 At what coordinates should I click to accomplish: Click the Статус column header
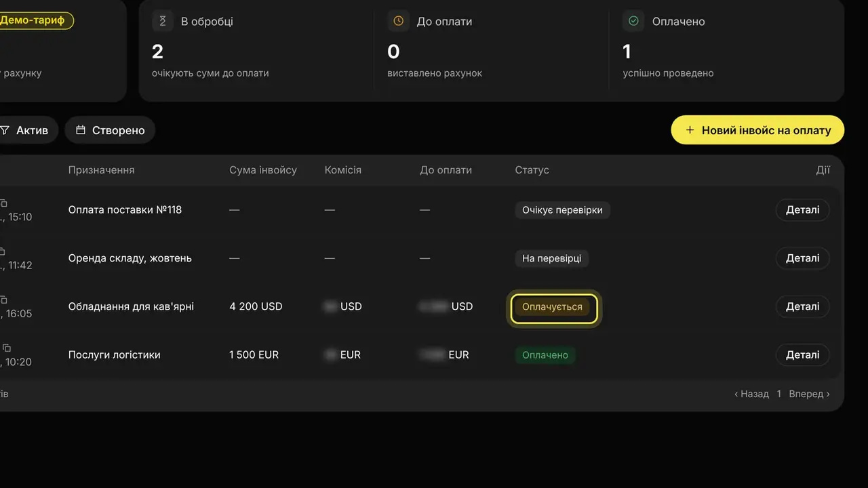coord(532,170)
